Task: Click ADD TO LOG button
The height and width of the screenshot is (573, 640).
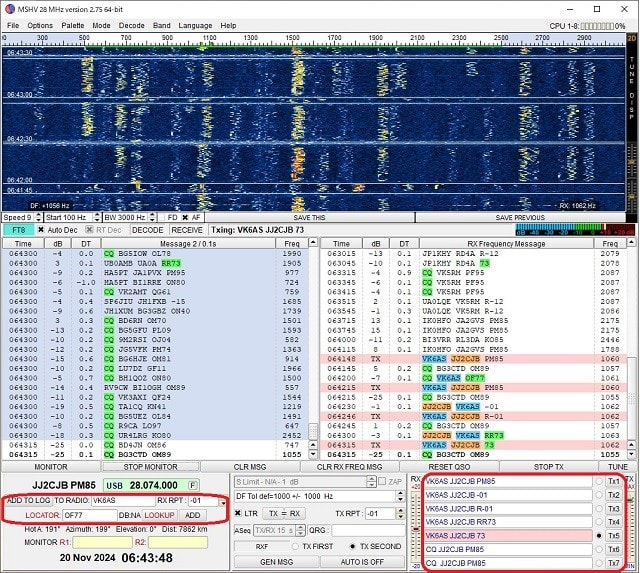Action: 29,500
